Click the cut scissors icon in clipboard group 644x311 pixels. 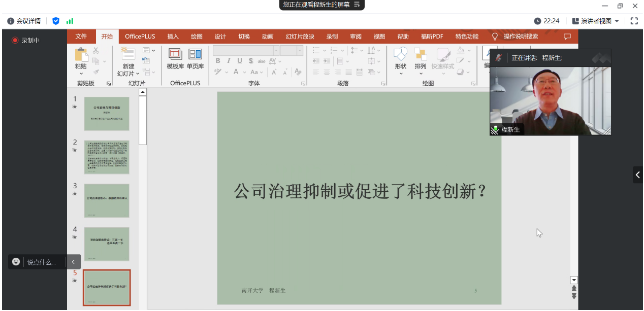pyautogui.click(x=95, y=51)
